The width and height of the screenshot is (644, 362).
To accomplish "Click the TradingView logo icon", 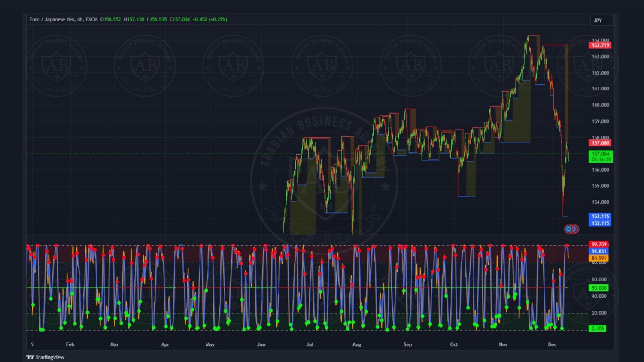I will coord(30,357).
